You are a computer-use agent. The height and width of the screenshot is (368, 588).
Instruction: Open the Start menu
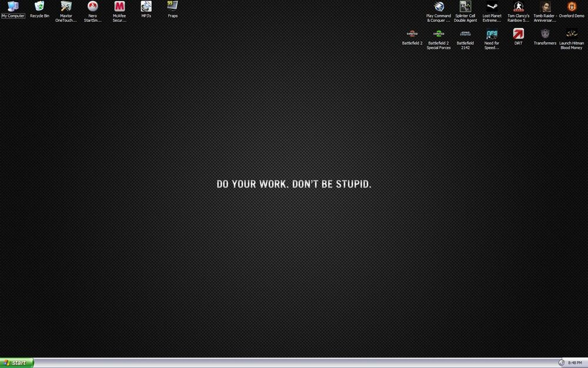17,363
